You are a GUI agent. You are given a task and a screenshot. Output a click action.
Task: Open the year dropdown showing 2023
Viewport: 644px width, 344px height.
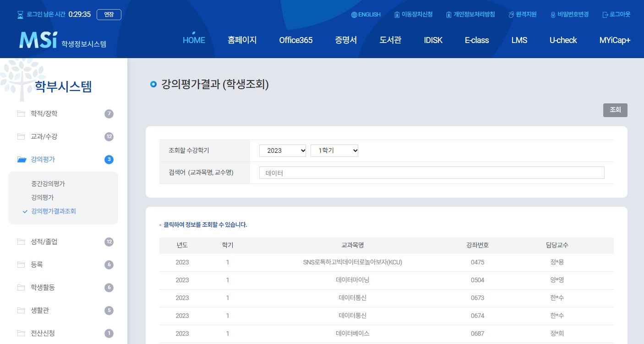(283, 150)
